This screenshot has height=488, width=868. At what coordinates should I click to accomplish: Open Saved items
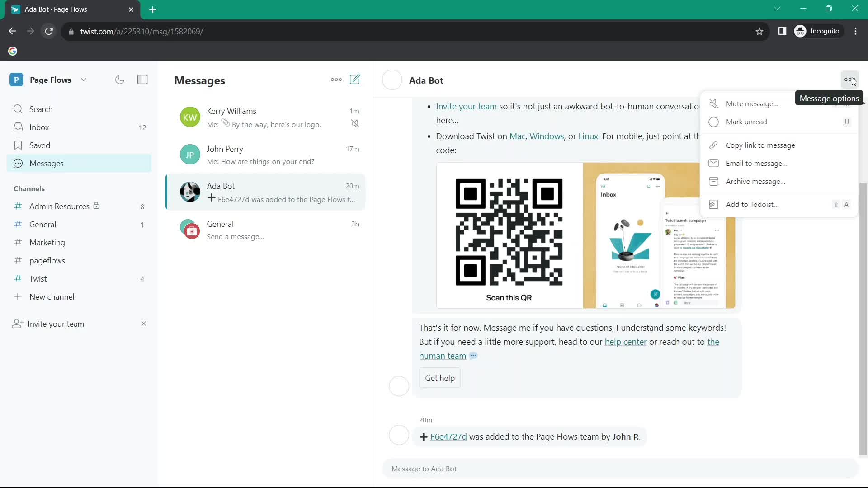79,145
